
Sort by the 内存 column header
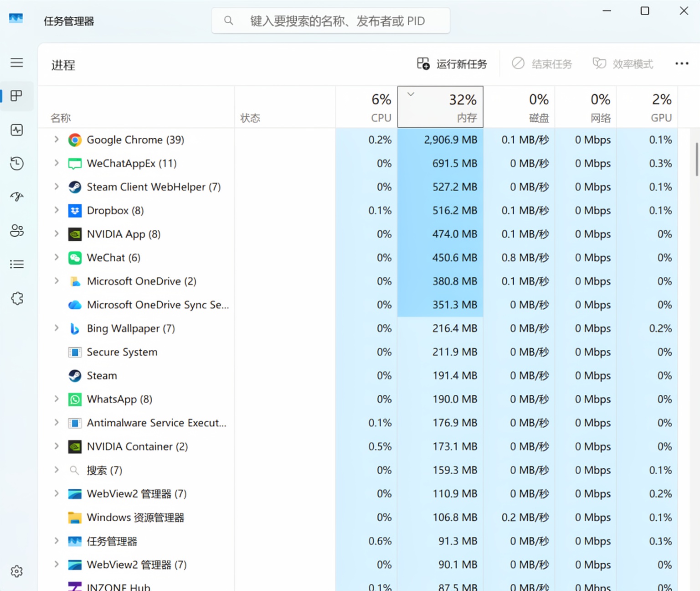(440, 107)
